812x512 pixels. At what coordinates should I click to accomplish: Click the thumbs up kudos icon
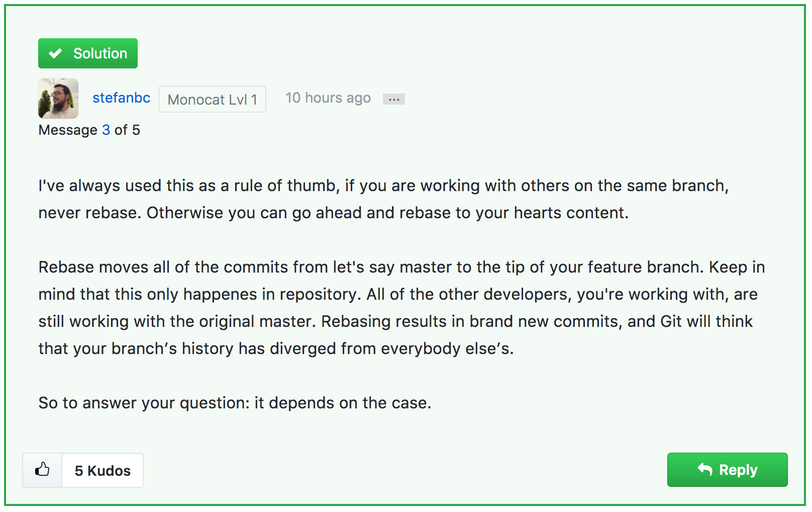click(42, 470)
